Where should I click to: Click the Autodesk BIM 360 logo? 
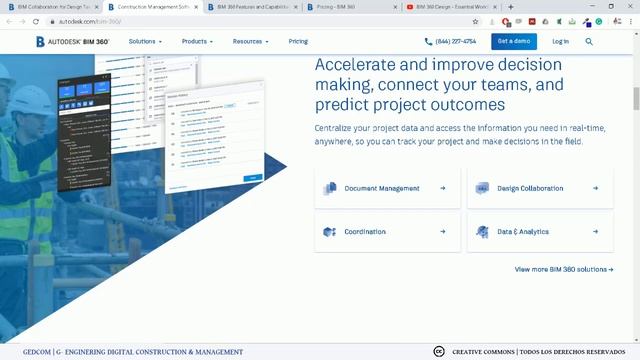point(72,42)
